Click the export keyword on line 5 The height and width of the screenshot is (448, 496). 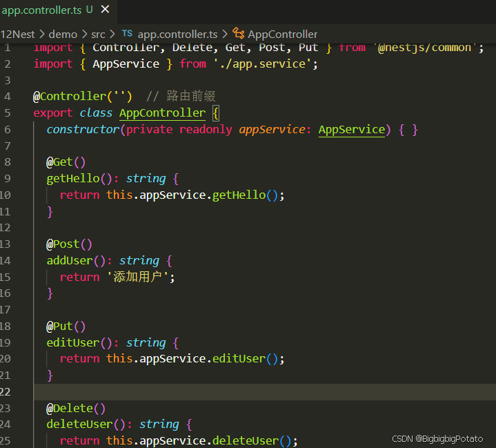(53, 113)
